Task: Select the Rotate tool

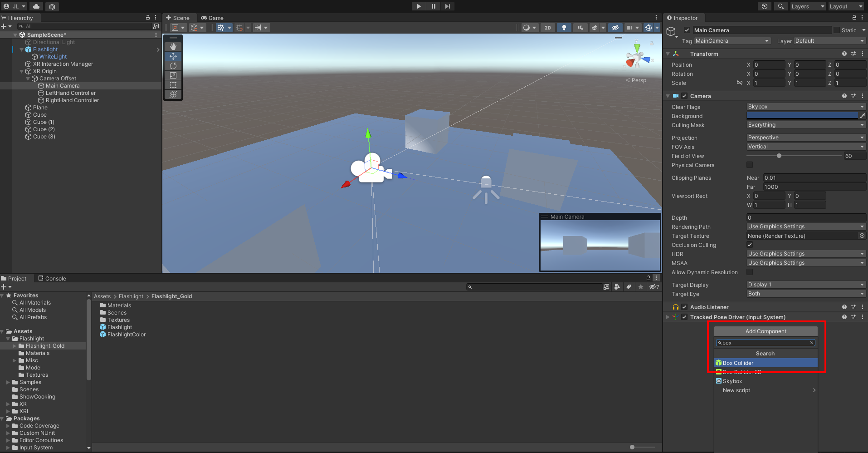Action: coord(173,65)
